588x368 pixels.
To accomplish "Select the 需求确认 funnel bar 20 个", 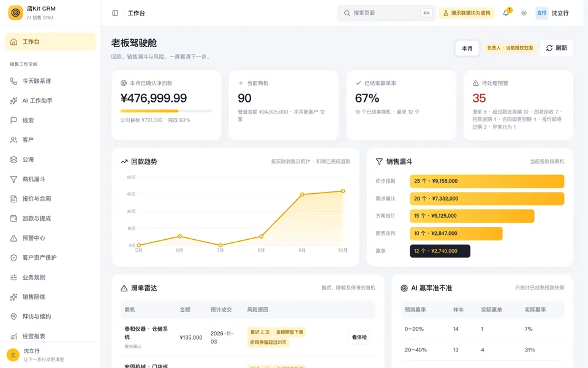I will point(487,199).
